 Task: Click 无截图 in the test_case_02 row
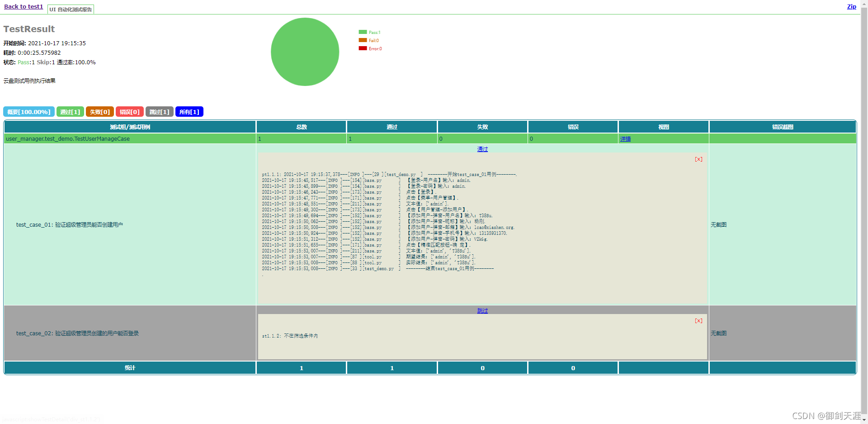(719, 333)
